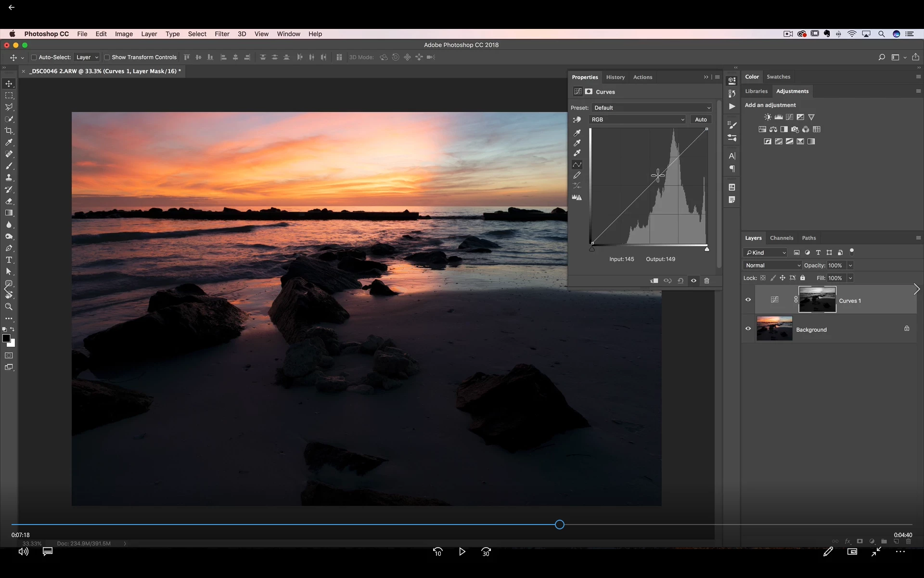Open the Curves Preset dropdown
The width and height of the screenshot is (924, 578).
click(652, 108)
